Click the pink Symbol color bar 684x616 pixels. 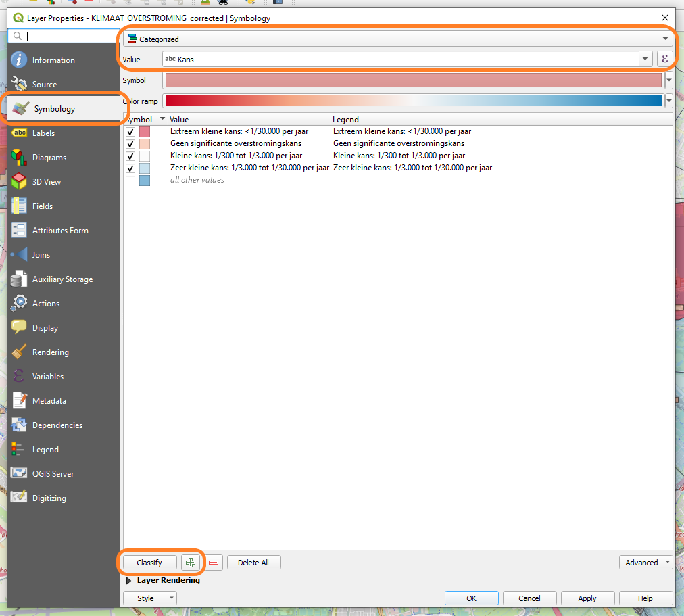(x=412, y=80)
